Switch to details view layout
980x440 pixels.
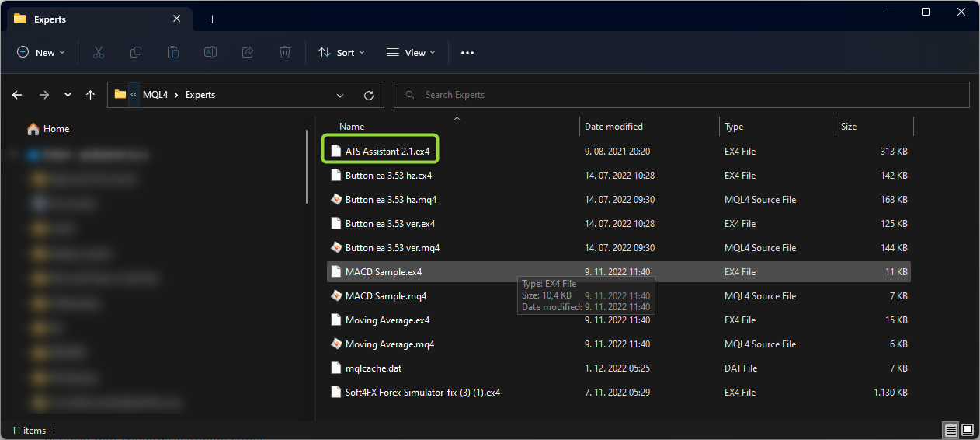(x=950, y=430)
